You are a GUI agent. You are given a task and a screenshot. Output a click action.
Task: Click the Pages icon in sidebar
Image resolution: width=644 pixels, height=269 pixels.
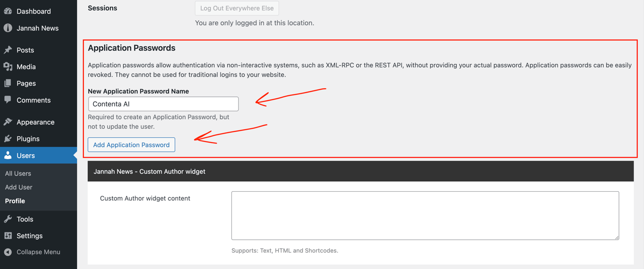(x=8, y=83)
